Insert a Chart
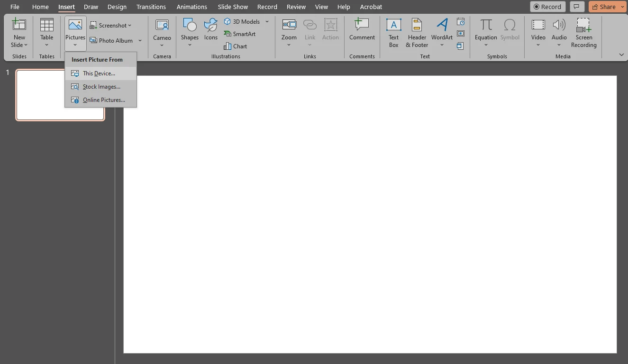The image size is (628, 364). click(236, 46)
